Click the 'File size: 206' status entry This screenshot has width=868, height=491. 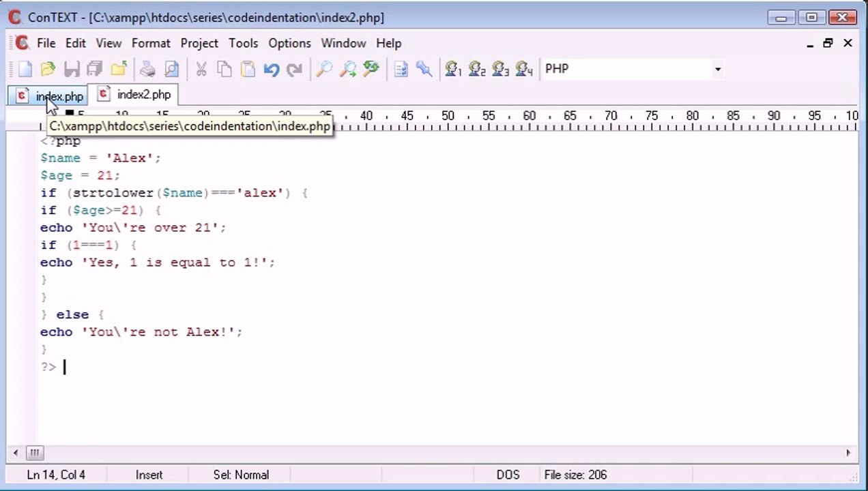575,475
